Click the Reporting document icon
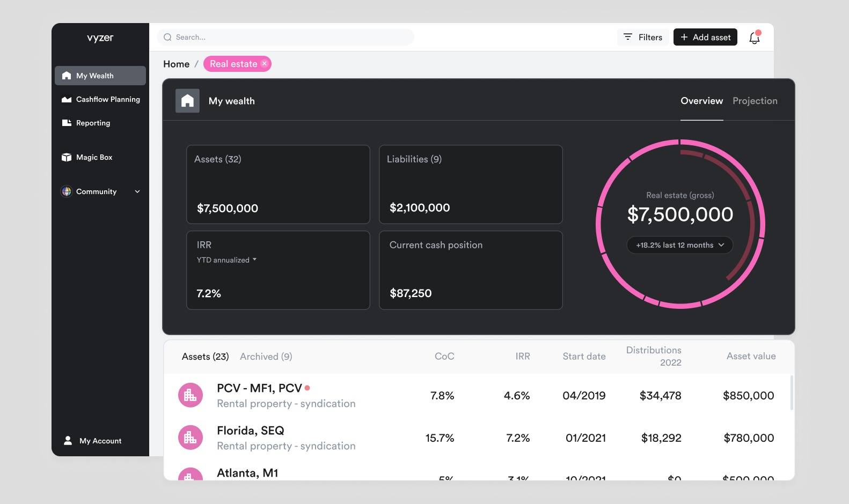Screen dimensions: 849x504 tap(67, 123)
